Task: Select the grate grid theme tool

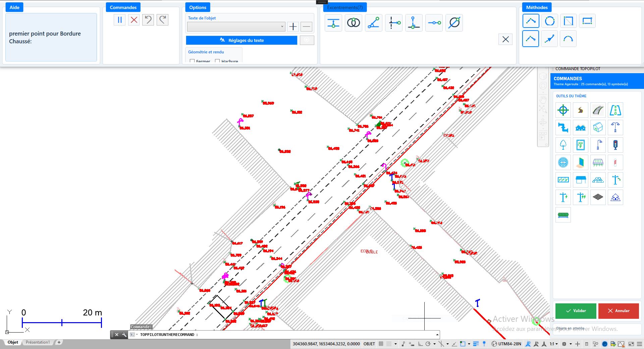Action: coord(598,197)
